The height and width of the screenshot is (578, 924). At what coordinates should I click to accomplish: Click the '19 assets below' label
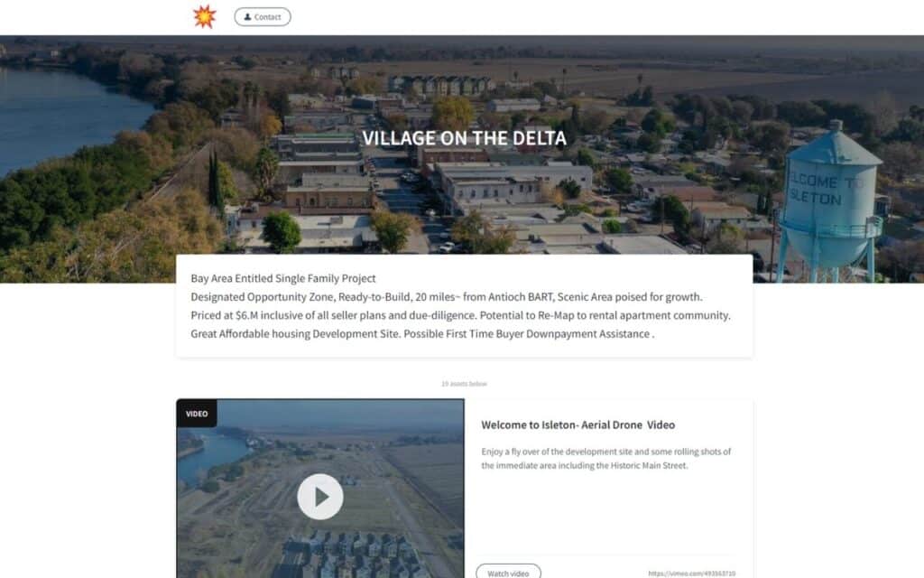tap(465, 384)
